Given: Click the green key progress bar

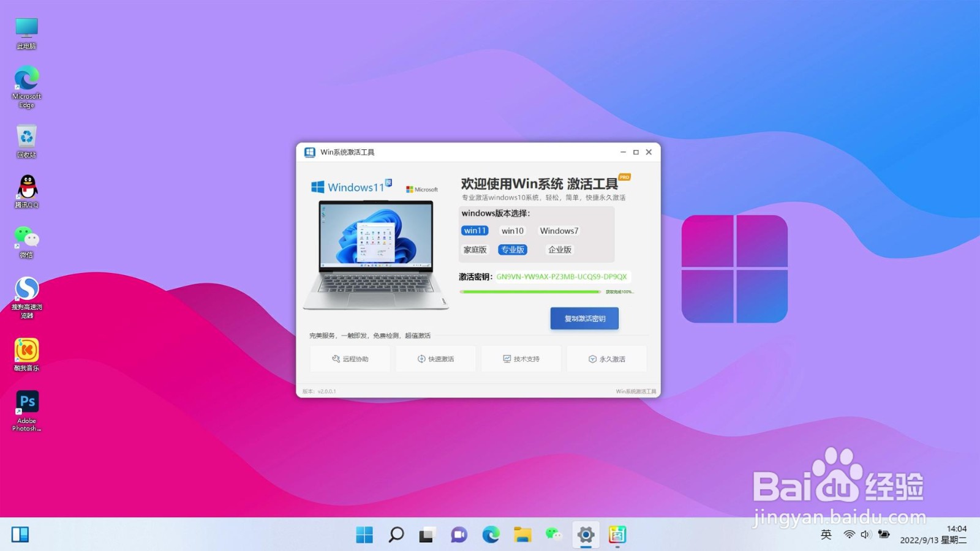Looking at the screenshot, I should click(x=530, y=292).
